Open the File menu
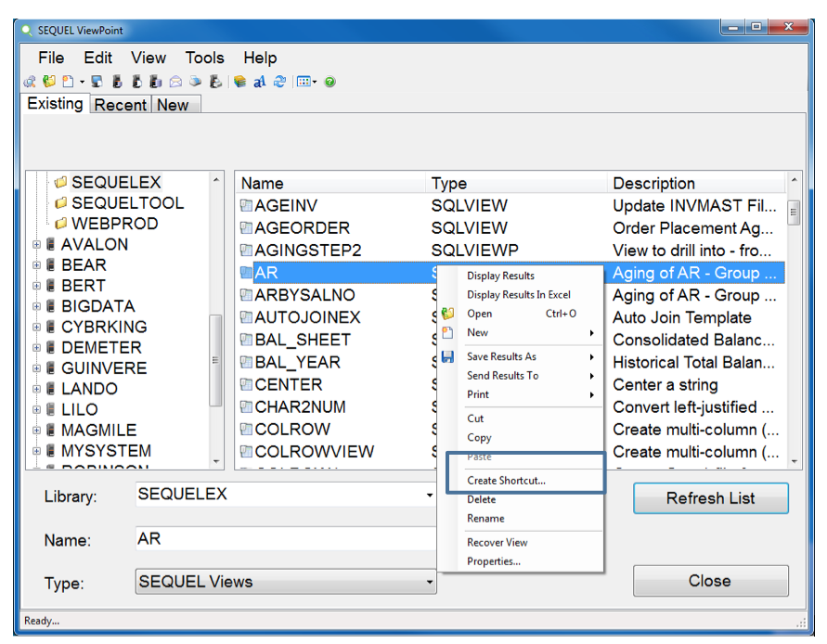 [x=51, y=58]
